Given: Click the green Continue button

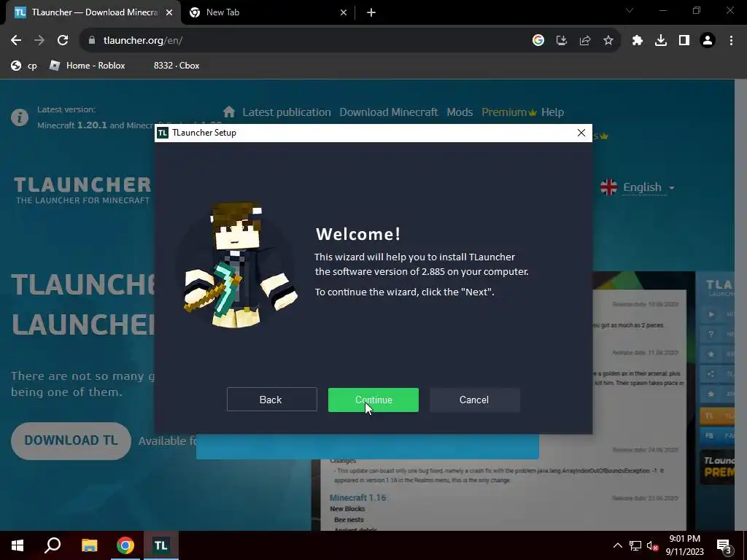Looking at the screenshot, I should pyautogui.click(x=373, y=400).
